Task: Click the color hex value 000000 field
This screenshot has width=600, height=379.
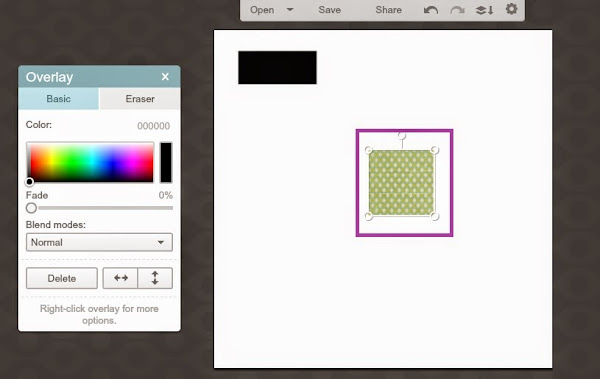Action: [153, 126]
